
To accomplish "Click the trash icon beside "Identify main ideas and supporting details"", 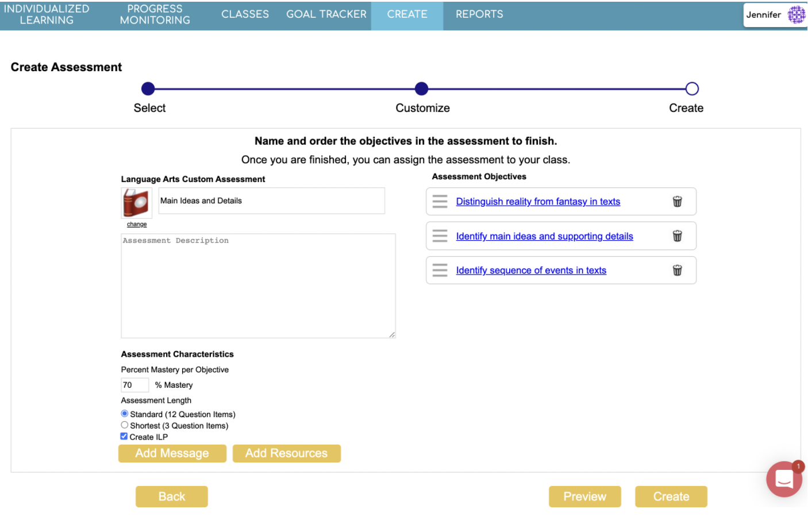I will click(677, 236).
